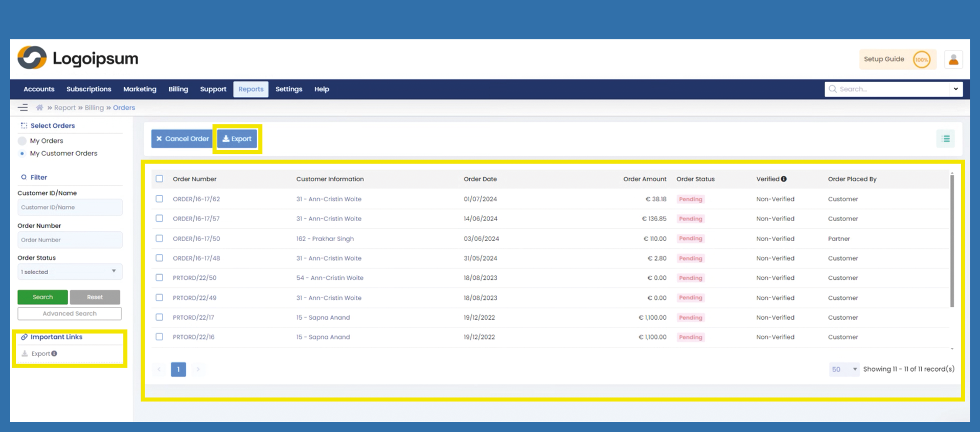Go to next page arrow in pagination
Image resolution: width=980 pixels, height=432 pixels.
click(198, 369)
